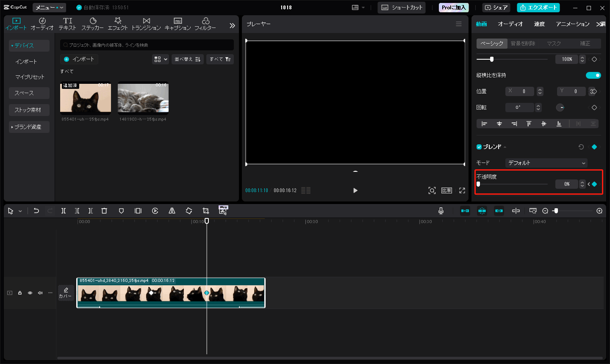Click the Proに加入 button

(454, 8)
